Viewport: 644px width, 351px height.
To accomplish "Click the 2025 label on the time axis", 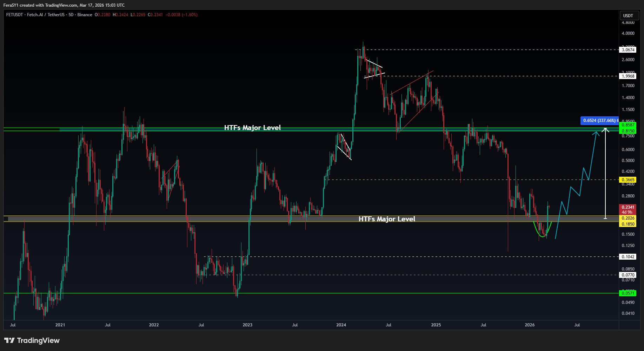I will (436, 325).
